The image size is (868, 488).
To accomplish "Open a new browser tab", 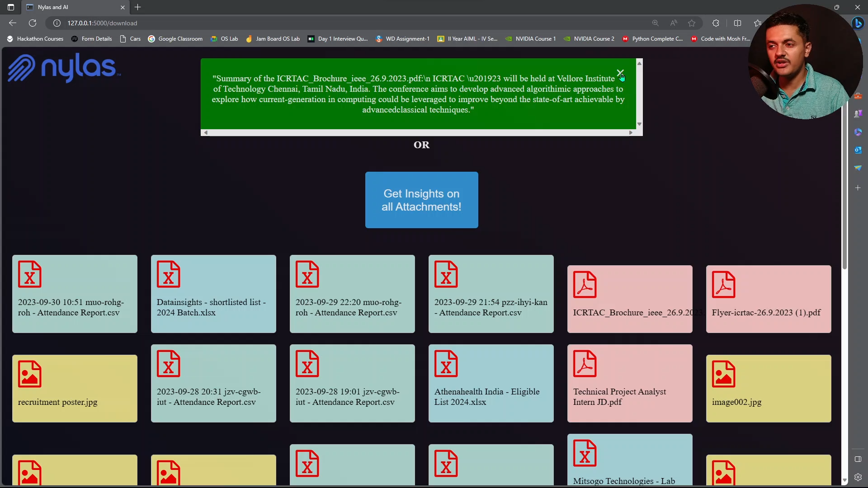I will 138,7.
